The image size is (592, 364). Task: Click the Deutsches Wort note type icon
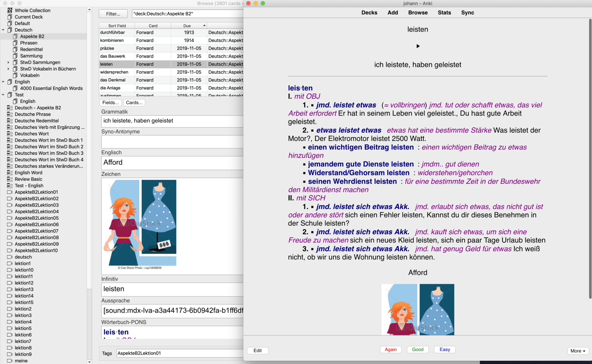(10, 134)
